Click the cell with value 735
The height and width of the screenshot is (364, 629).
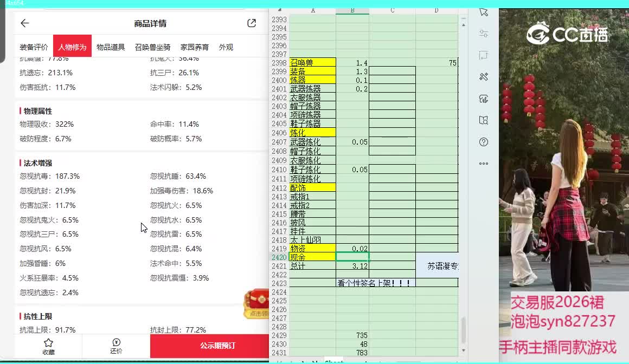[352, 335]
